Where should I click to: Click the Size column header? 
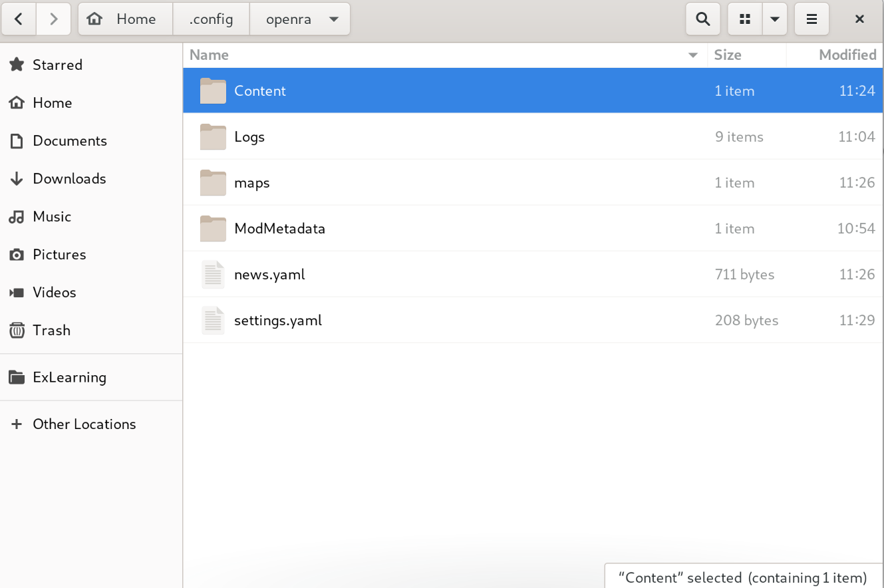pyautogui.click(x=727, y=55)
